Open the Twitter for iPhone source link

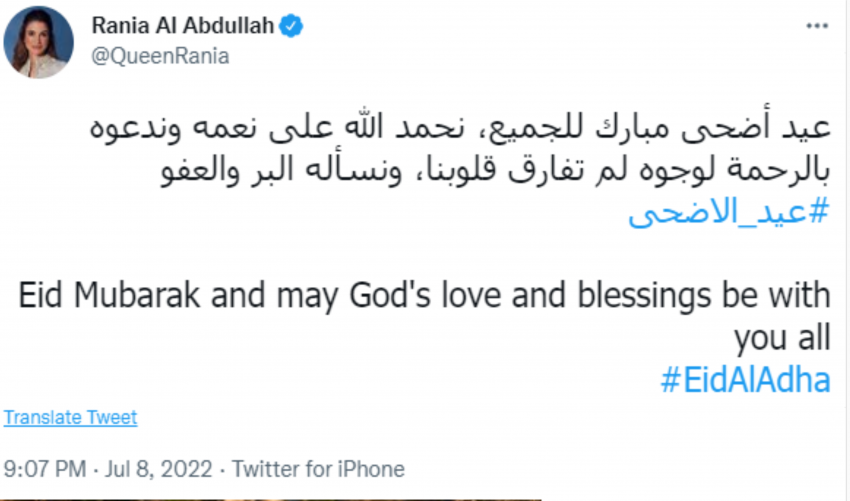319,468
